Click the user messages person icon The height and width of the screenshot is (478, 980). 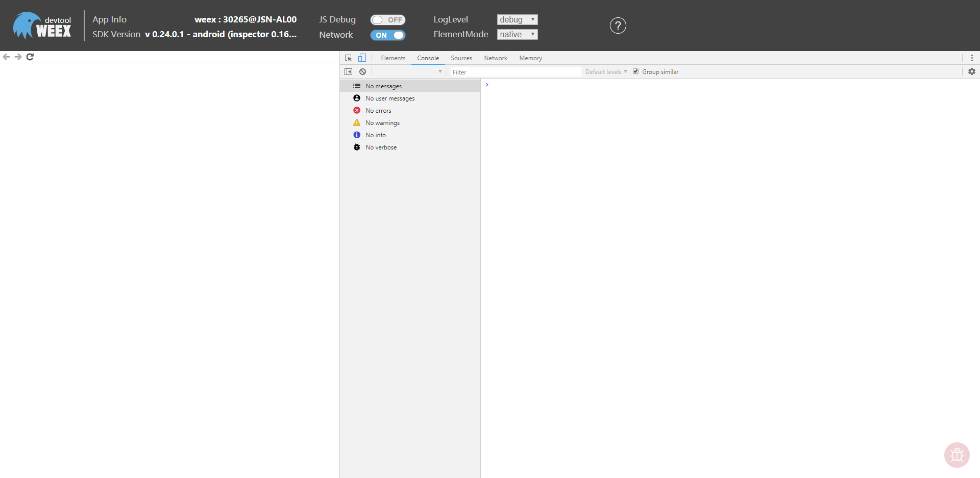[357, 98]
